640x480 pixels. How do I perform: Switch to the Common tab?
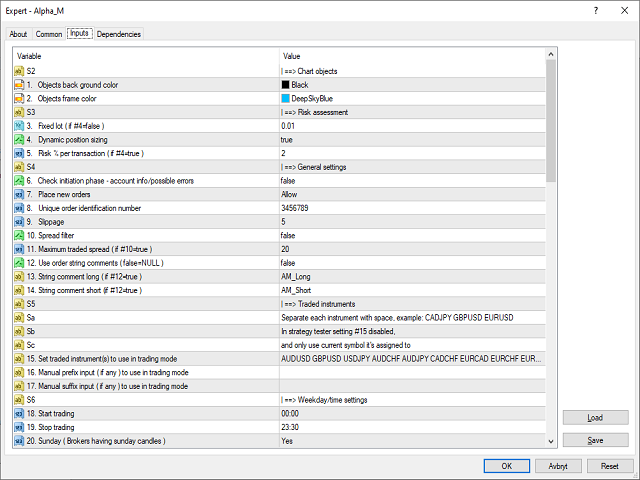(49, 34)
